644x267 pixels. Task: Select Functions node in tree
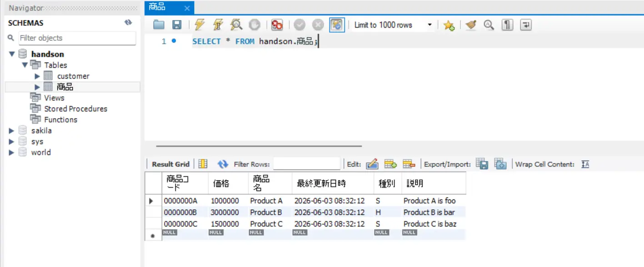60,119
